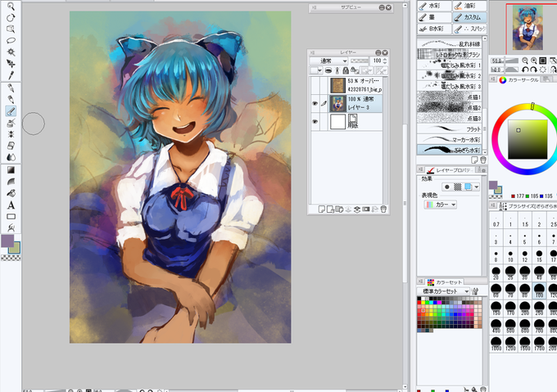Click the tone effect icon in Layer Property
This screenshot has width=557, height=392.
[x=458, y=187]
